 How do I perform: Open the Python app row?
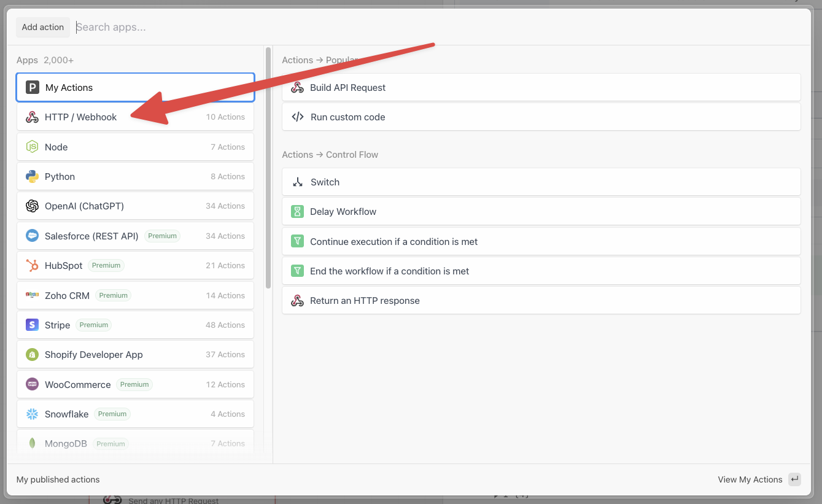(x=135, y=176)
